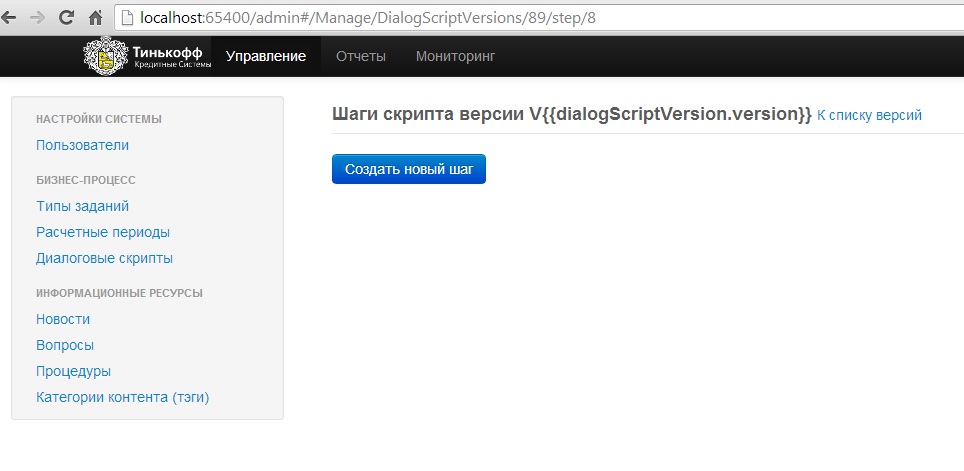The width and height of the screenshot is (964, 471).
Task: Switch to the Отчеты tab
Action: 361,57
